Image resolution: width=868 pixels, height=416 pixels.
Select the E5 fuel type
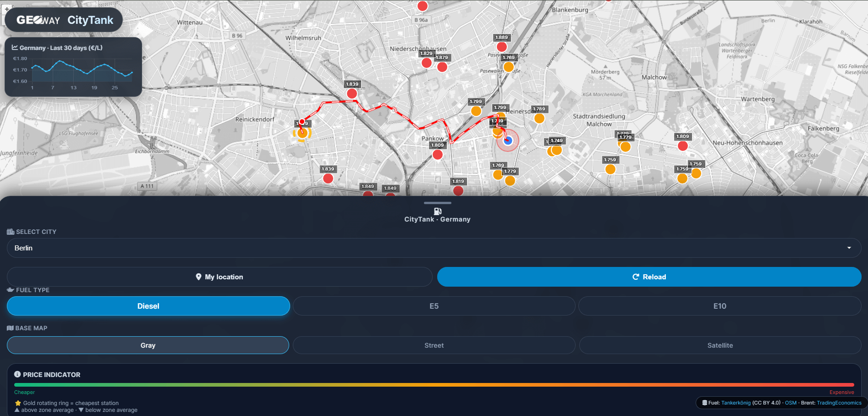point(434,306)
